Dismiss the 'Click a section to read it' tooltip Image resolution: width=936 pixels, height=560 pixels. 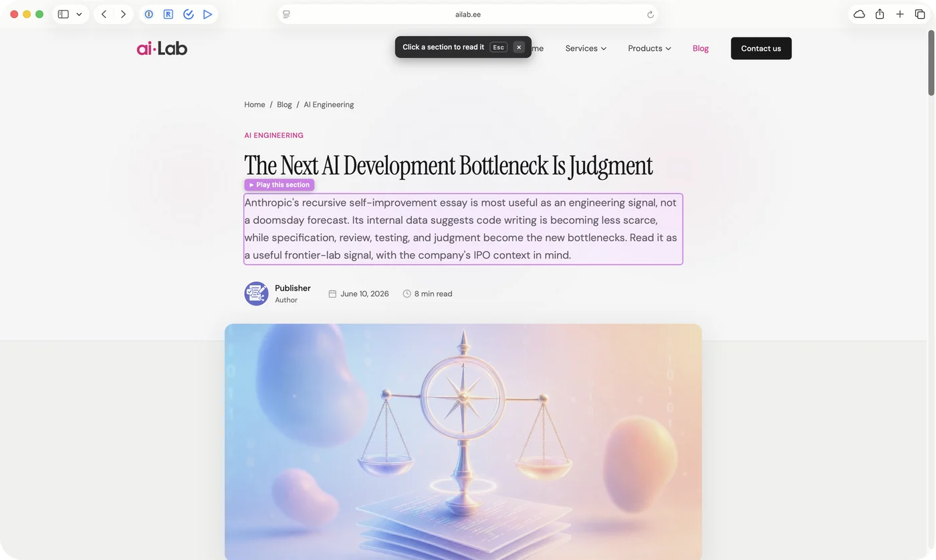point(519,47)
